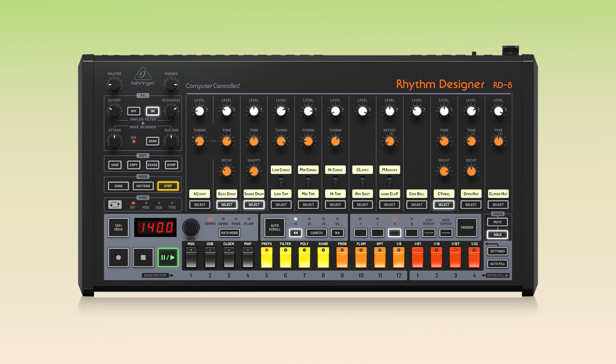Start playback with the play/pause button

tap(168, 257)
